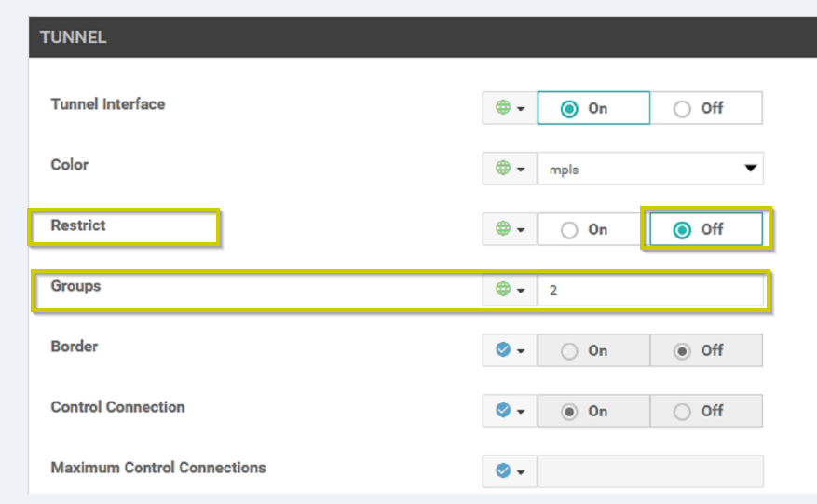The height and width of the screenshot is (504, 817).
Task: Click the blue checkmark icon in Border row
Action: [503, 349]
